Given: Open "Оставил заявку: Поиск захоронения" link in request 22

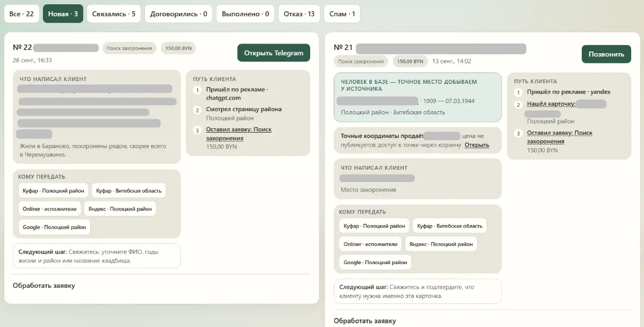Looking at the screenshot, I should tap(239, 134).
